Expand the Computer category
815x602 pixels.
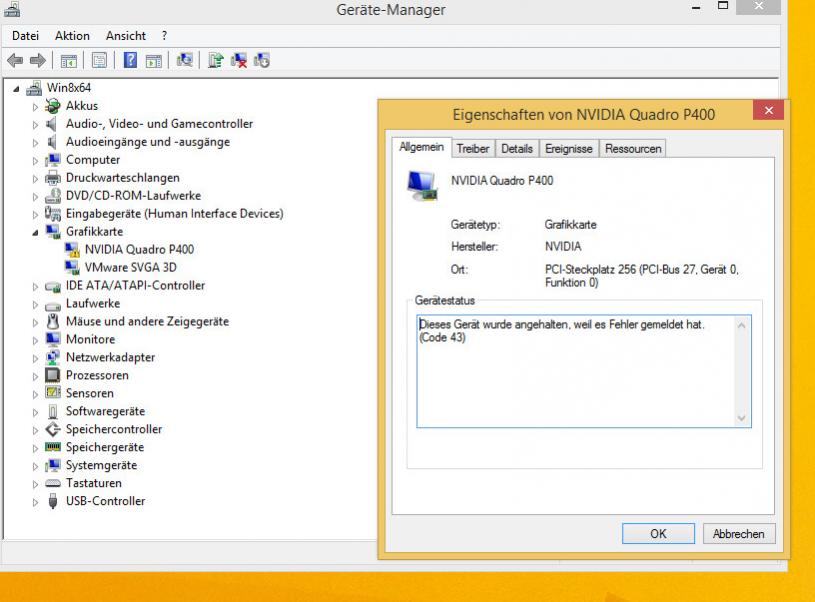point(35,161)
